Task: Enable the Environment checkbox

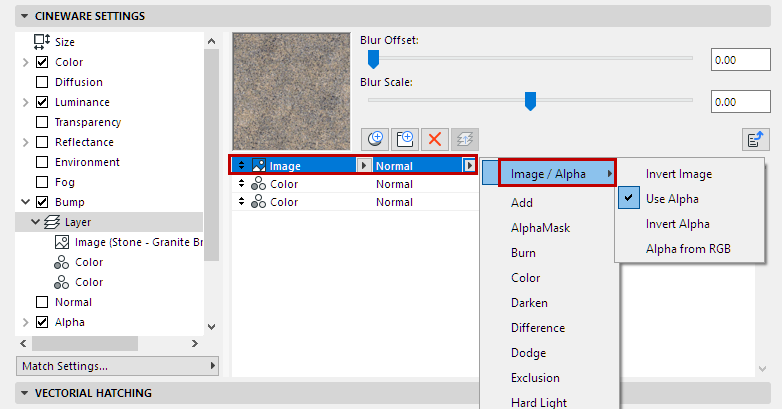Action: 42,162
